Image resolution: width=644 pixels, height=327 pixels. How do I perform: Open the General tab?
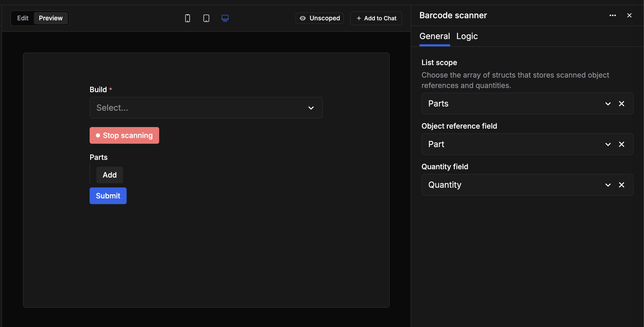click(435, 36)
